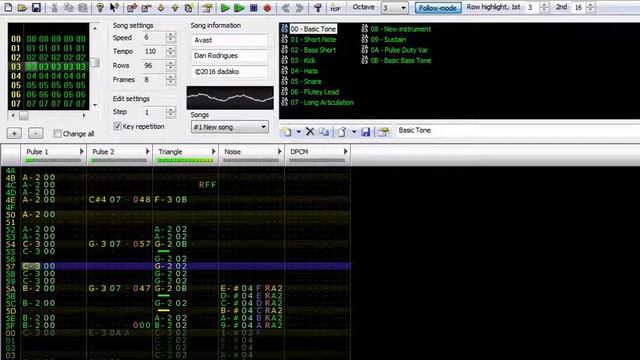Select instrument 0B - Basic Bass Tone

[x=401, y=60]
